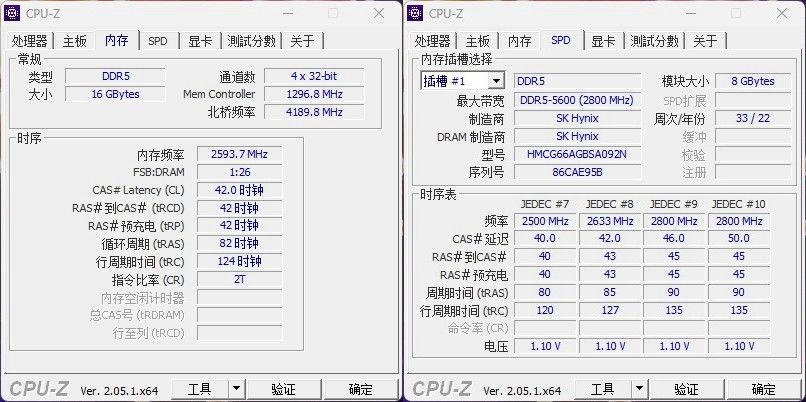Open the 处理器 tab in right window
Screen dimensions: 806x402
[x=433, y=41]
